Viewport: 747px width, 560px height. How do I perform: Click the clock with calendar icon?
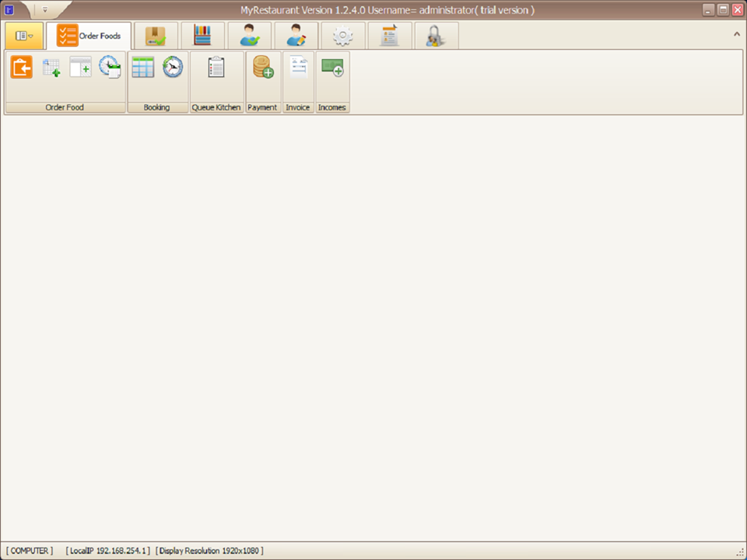point(110,67)
